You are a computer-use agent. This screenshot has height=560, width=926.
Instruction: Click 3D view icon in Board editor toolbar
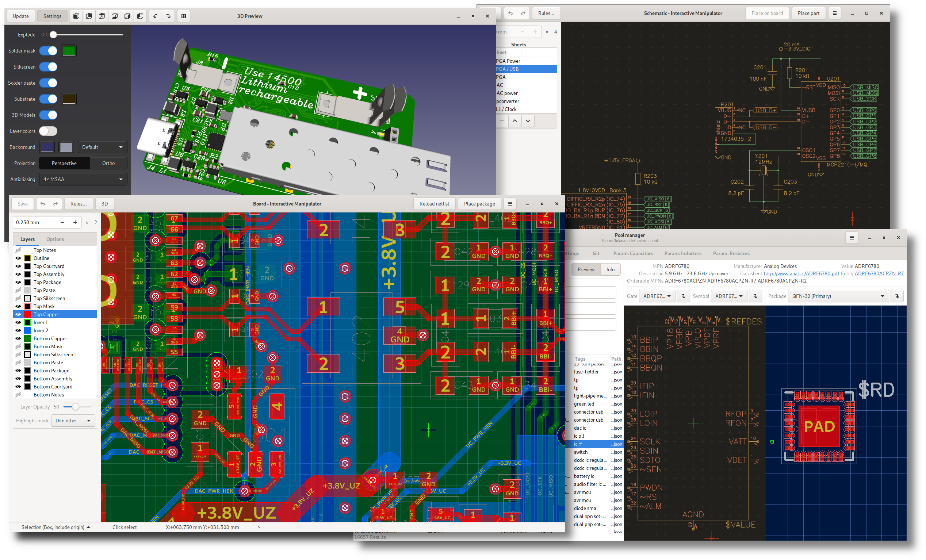[x=104, y=204]
